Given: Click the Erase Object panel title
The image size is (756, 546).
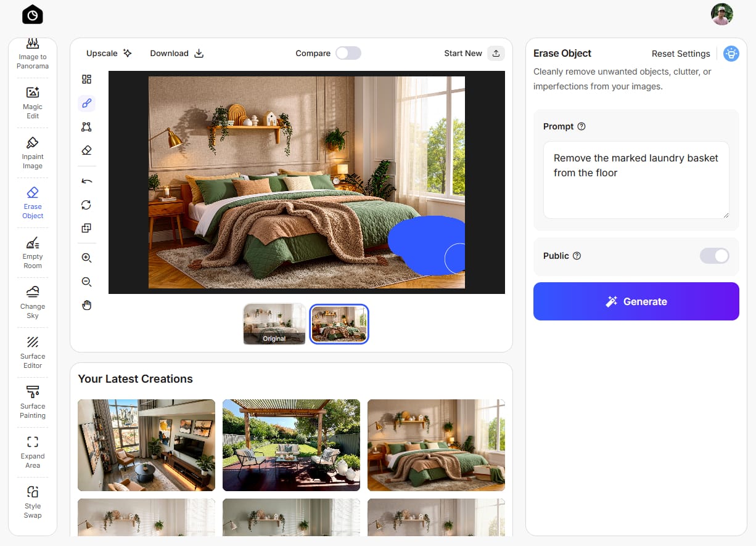Looking at the screenshot, I should pos(562,54).
